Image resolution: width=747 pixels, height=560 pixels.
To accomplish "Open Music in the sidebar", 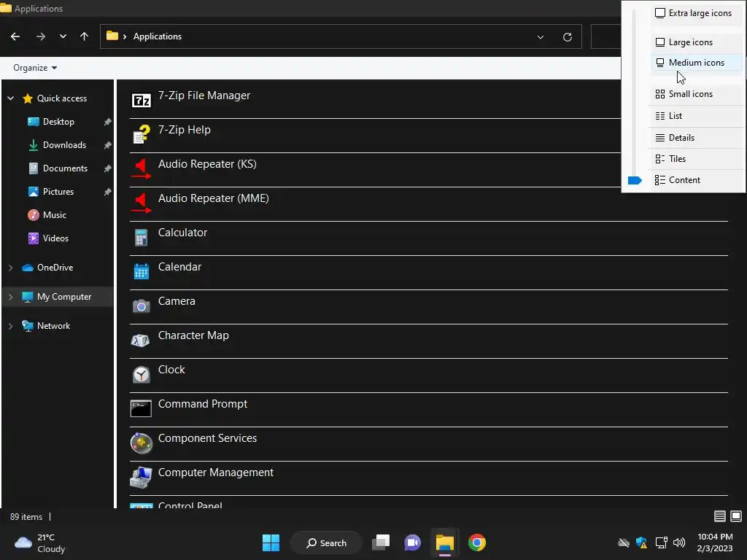I will click(x=47, y=215).
